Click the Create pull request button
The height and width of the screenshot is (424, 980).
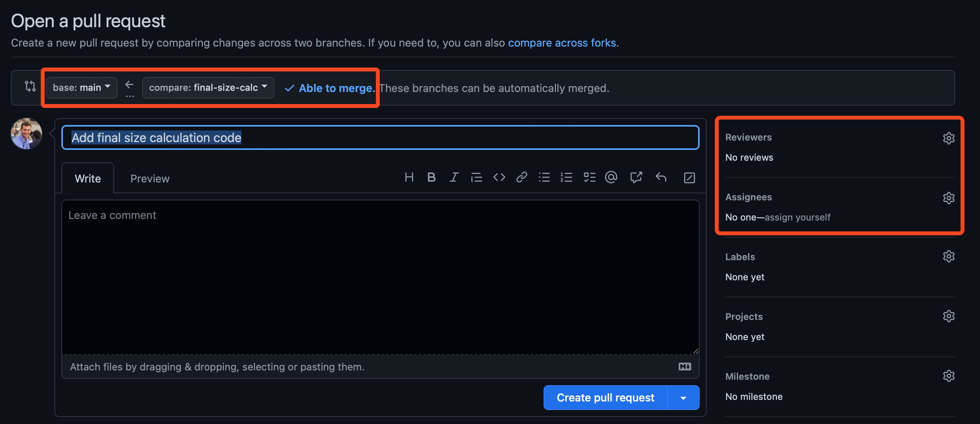(x=605, y=398)
